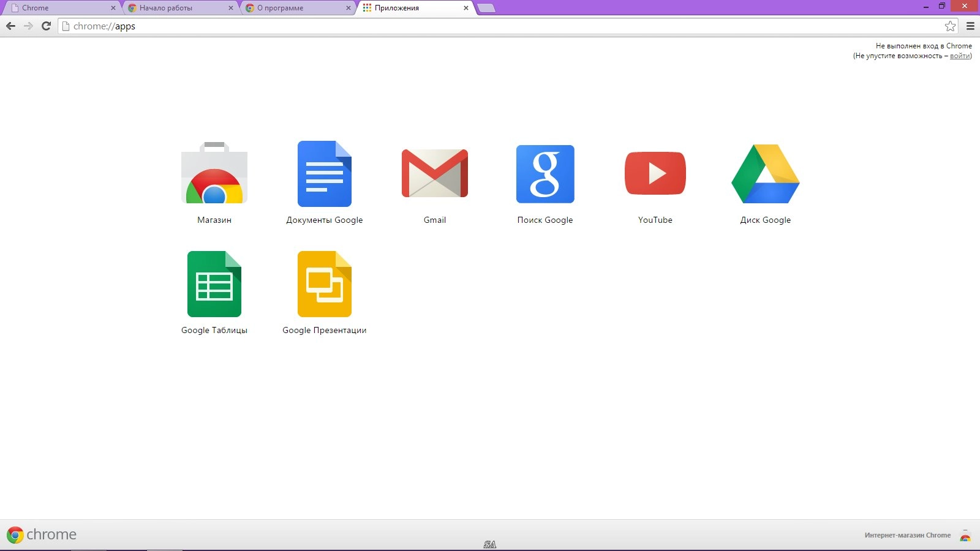Click the Gmail label text
980x551 pixels.
click(435, 220)
